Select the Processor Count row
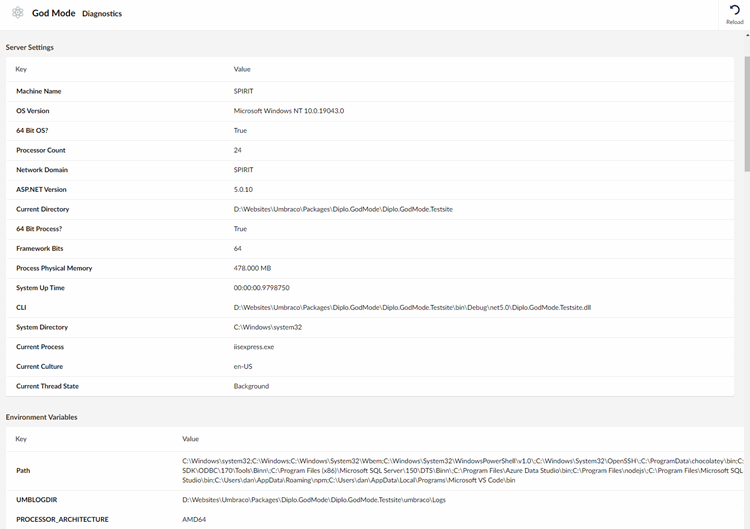The height and width of the screenshot is (529, 750). coord(370,150)
